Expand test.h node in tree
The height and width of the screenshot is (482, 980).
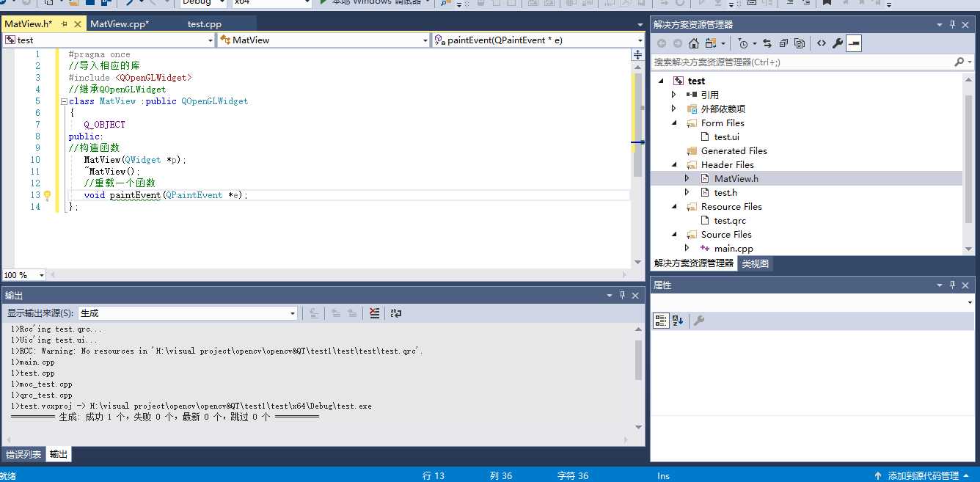pos(687,192)
